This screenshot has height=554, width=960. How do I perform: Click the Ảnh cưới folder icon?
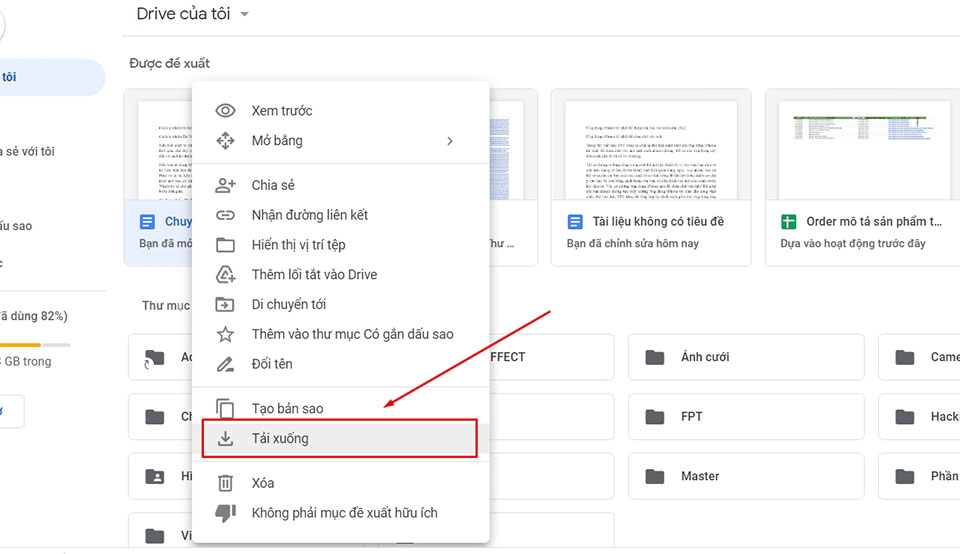click(654, 357)
